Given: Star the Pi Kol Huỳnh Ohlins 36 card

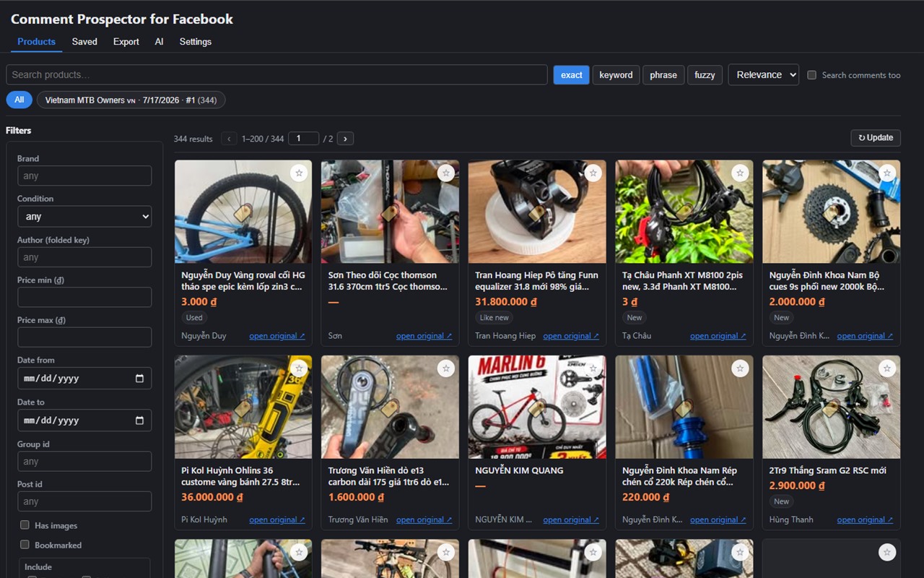Looking at the screenshot, I should pos(299,368).
